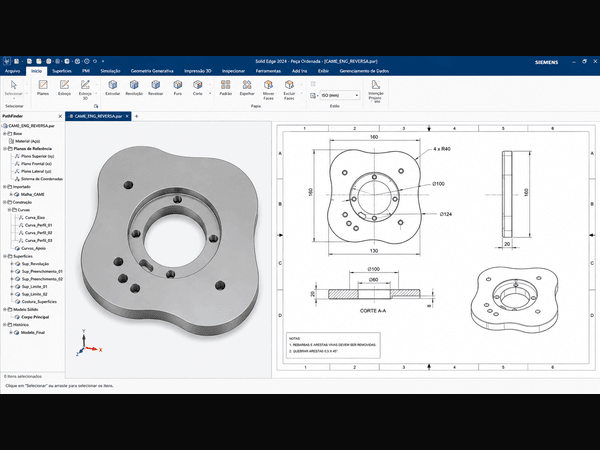Image resolution: width=600 pixels, height=450 pixels.
Task: Open the Arquivo menu
Action: [12, 71]
